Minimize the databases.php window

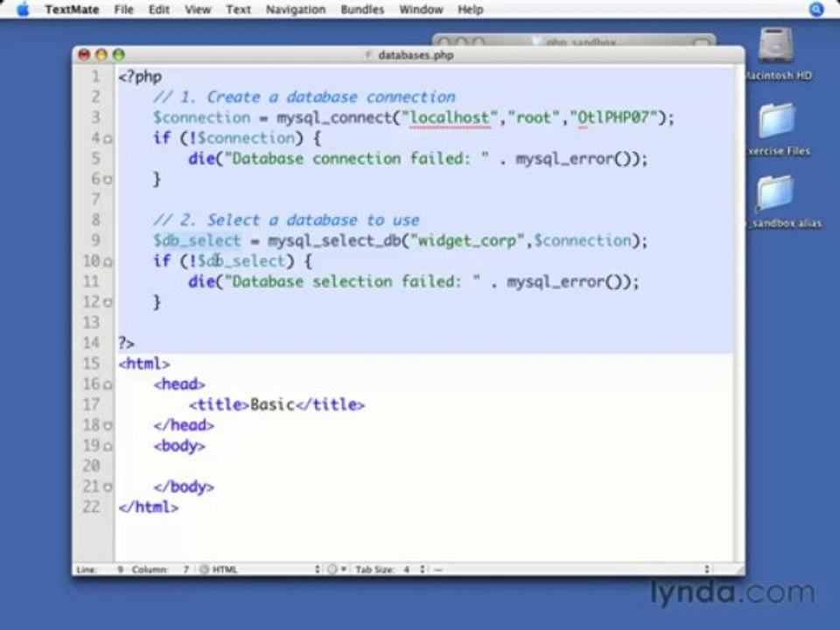101,54
